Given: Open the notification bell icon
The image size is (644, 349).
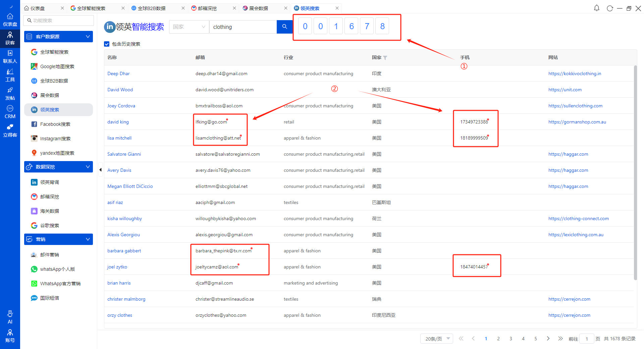Looking at the screenshot, I should click(x=596, y=8).
